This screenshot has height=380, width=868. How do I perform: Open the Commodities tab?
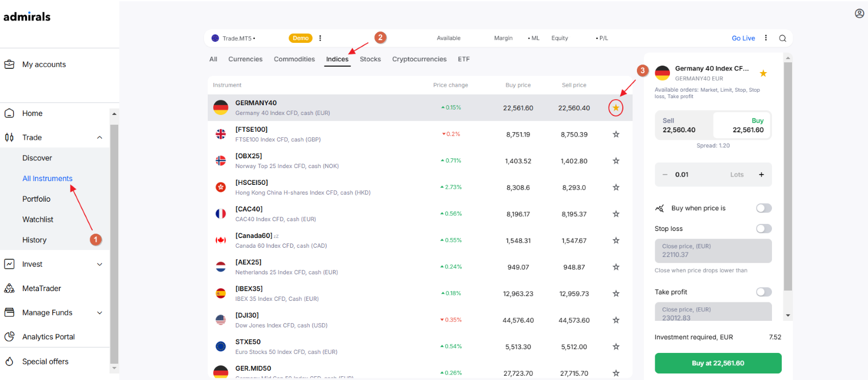[294, 59]
